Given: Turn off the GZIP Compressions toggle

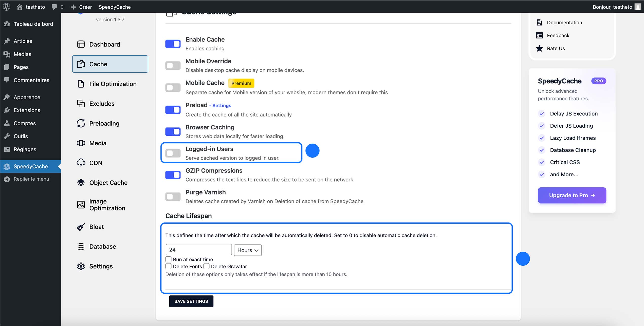Looking at the screenshot, I should click(173, 175).
